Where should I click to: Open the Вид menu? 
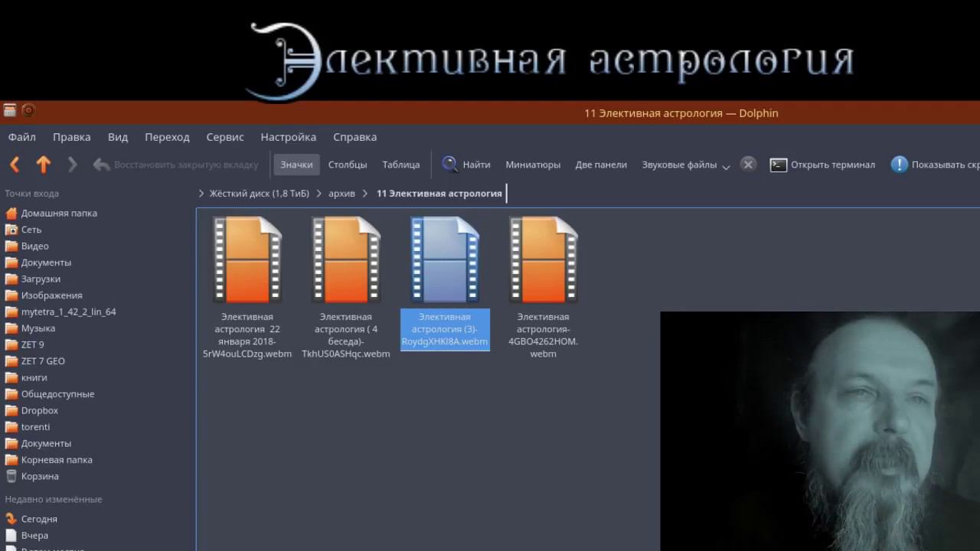(118, 137)
